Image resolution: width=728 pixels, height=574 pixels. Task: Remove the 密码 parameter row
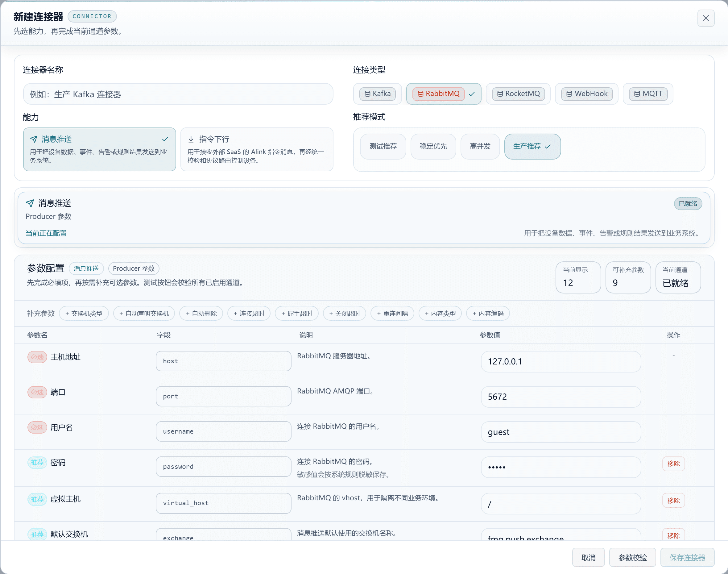click(673, 464)
